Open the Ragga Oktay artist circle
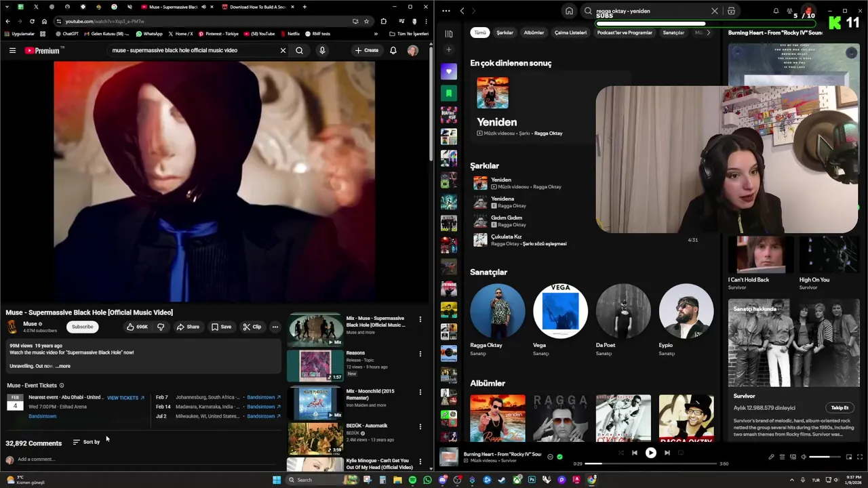Screen dimensions: 868x488 click(x=497, y=311)
